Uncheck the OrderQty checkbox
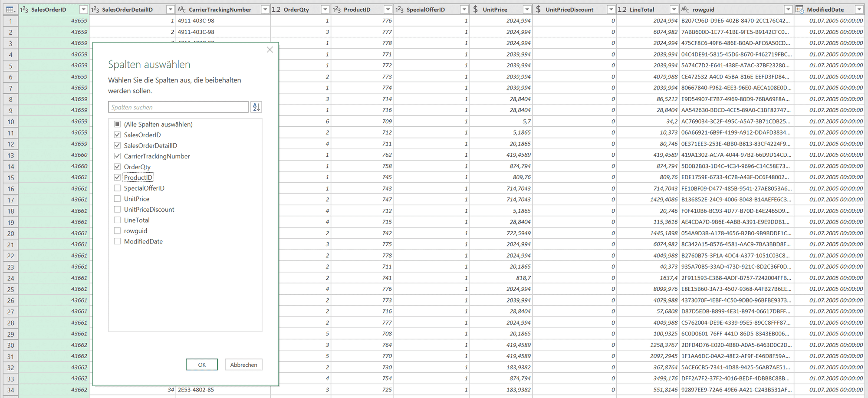This screenshot has width=868, height=398. (117, 167)
